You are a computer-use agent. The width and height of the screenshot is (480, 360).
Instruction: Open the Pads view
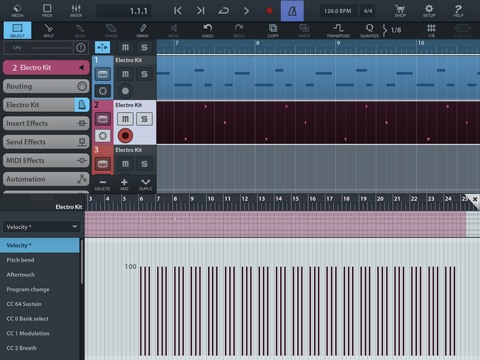tap(47, 11)
